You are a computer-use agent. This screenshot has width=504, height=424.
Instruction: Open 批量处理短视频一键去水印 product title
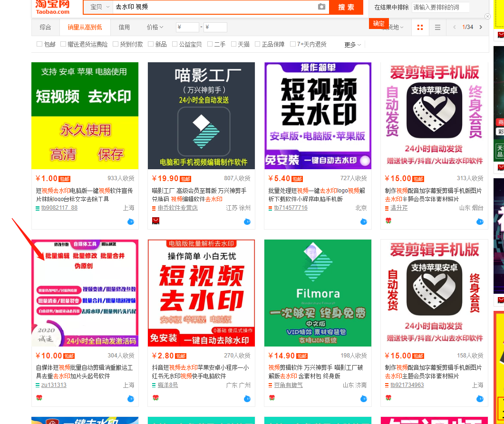[317, 195]
